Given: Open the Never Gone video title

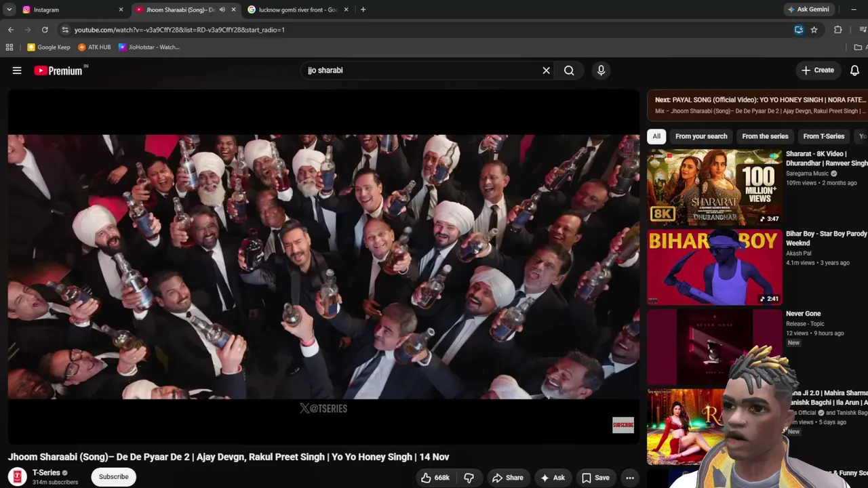Looking at the screenshot, I should 804,314.
